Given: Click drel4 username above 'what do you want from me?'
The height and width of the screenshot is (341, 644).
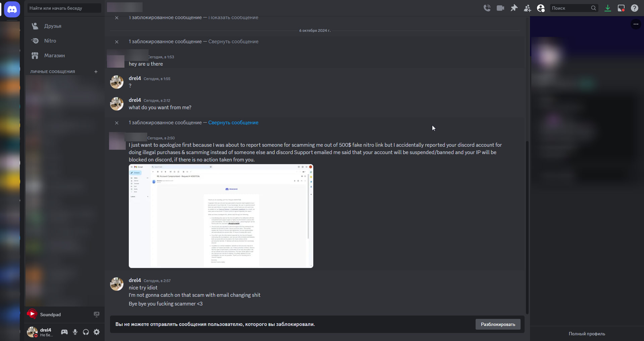Looking at the screenshot, I should point(135,100).
